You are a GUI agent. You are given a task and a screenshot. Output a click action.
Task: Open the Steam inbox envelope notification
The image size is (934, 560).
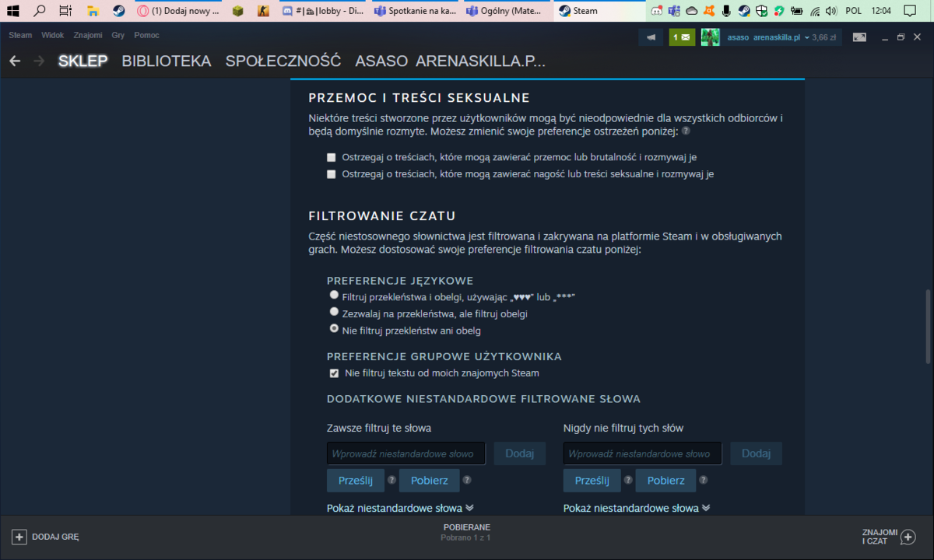click(681, 37)
